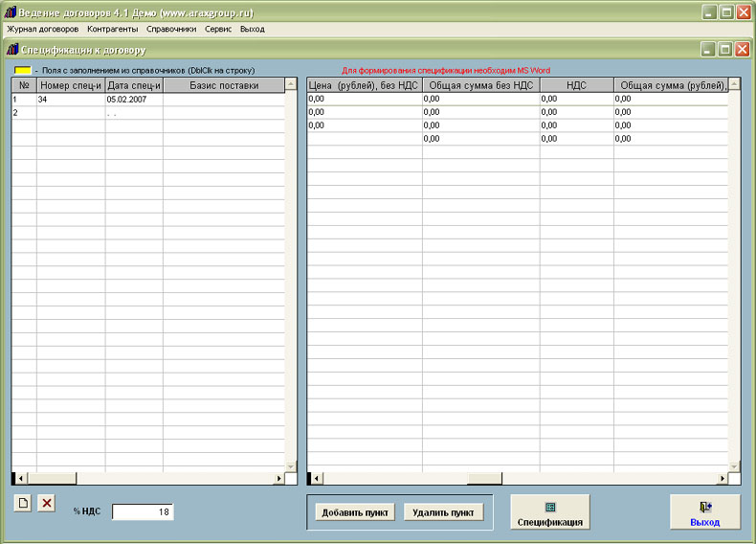The width and height of the screenshot is (756, 544).
Task: Click the Выход menu item
Action: (253, 29)
